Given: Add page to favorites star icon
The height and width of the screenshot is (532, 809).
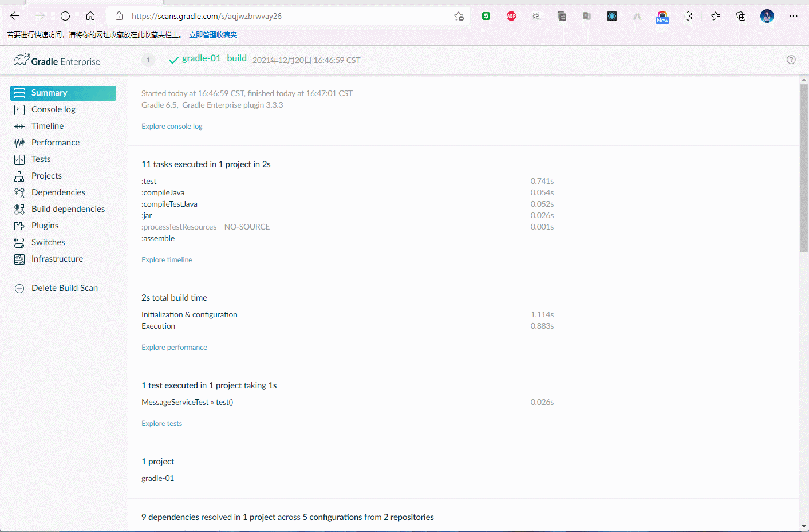Looking at the screenshot, I should [459, 16].
